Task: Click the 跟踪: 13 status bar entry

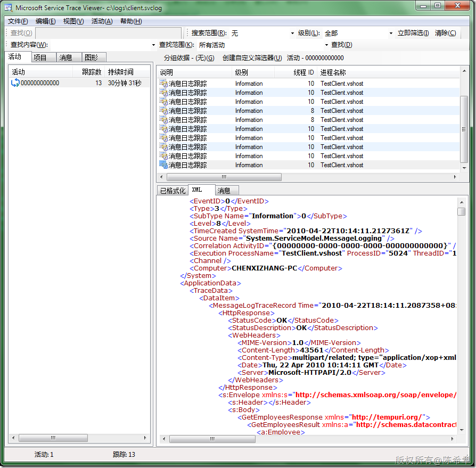Action: pyautogui.click(x=124, y=454)
